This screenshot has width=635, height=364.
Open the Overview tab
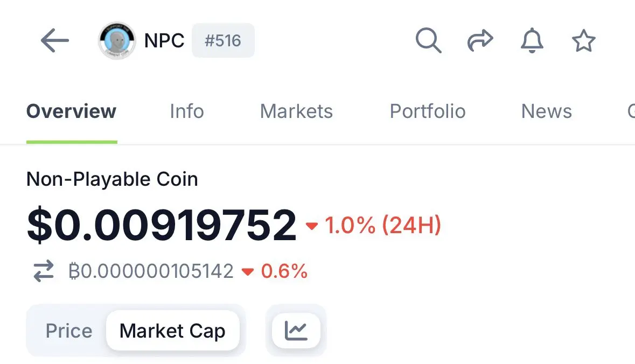click(x=71, y=111)
